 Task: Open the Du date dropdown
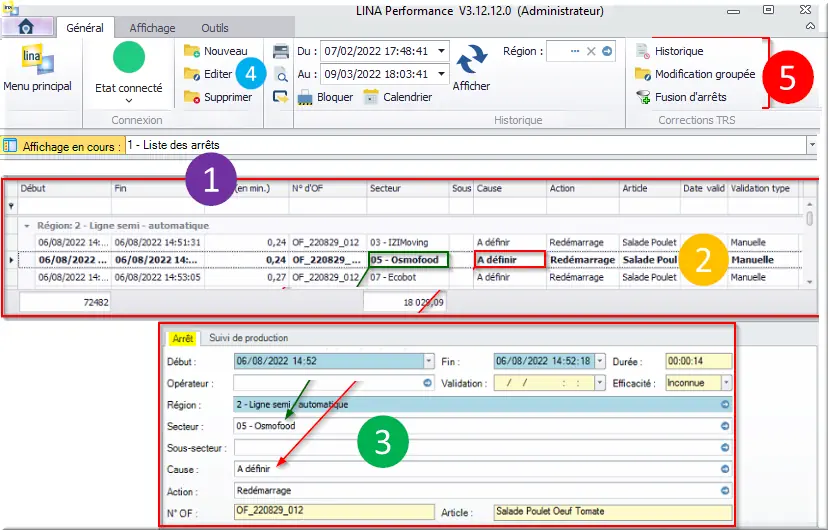[x=441, y=51]
